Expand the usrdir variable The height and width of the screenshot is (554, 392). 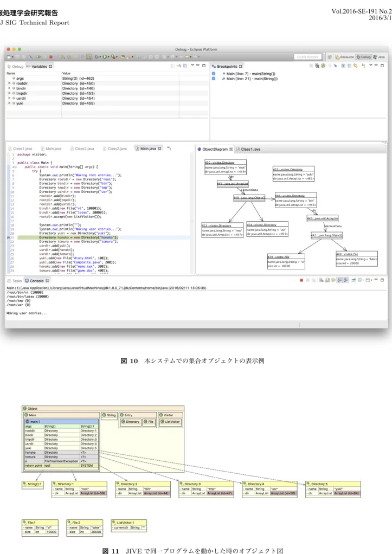10,98
